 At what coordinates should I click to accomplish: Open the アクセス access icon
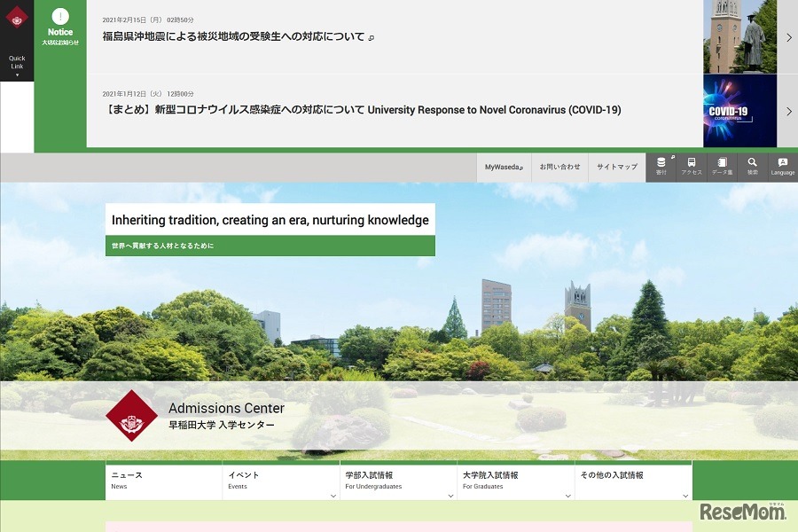tap(691, 165)
